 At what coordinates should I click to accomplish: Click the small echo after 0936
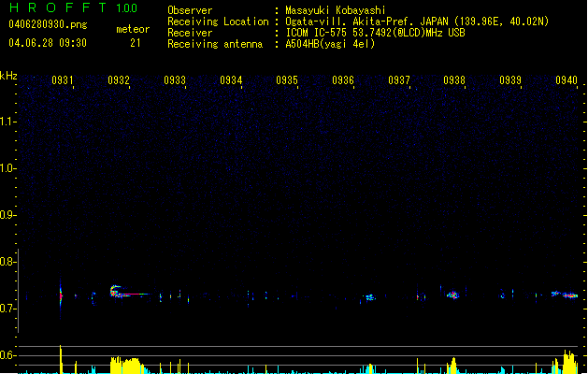[370, 297]
